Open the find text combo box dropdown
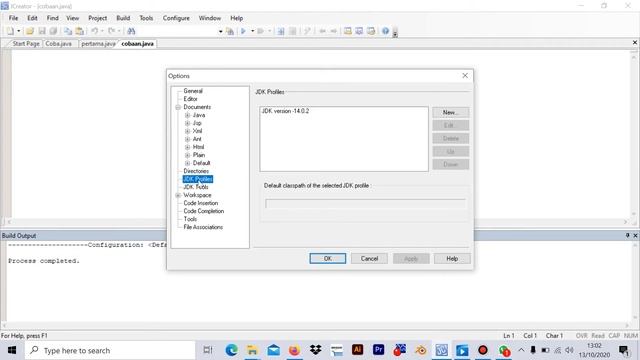640x360 pixels. pyautogui.click(x=220, y=31)
